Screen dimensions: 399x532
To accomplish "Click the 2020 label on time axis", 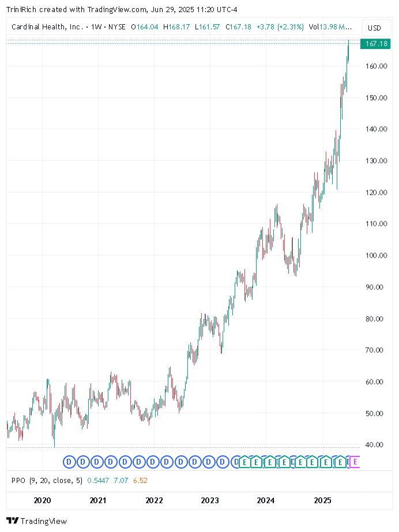I will click(43, 500).
